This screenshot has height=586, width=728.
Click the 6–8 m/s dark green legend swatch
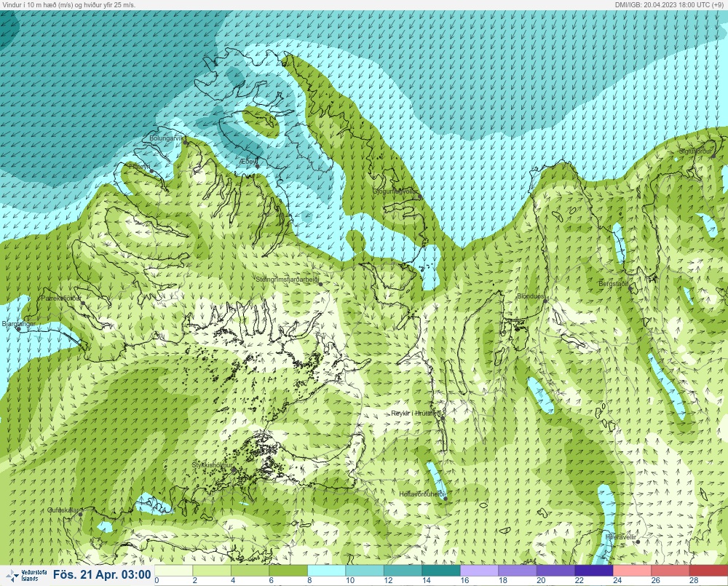[288, 570]
